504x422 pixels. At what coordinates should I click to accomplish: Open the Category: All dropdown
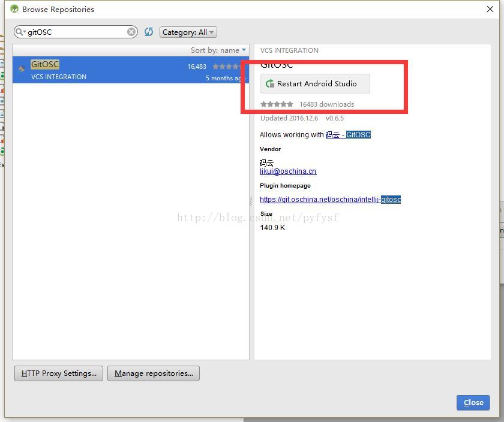188,32
